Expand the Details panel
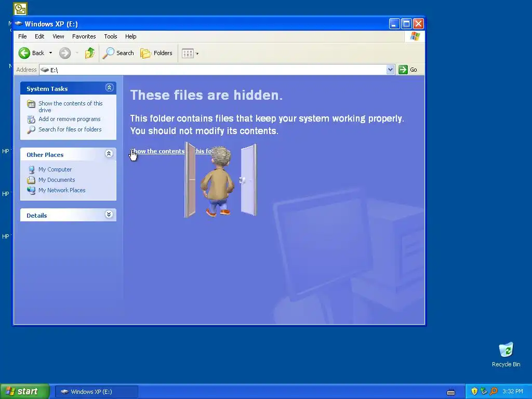532x399 pixels. (109, 215)
